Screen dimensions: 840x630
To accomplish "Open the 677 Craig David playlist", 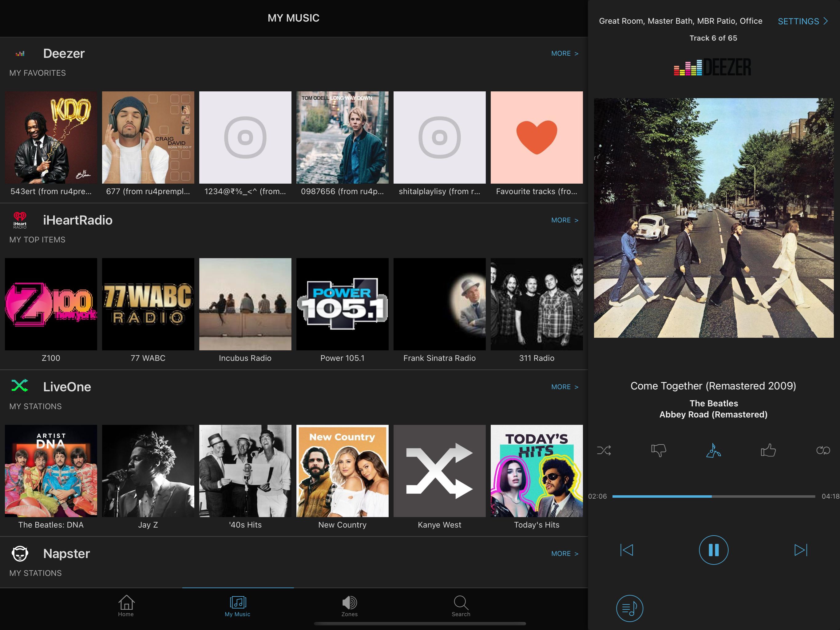I will (148, 138).
